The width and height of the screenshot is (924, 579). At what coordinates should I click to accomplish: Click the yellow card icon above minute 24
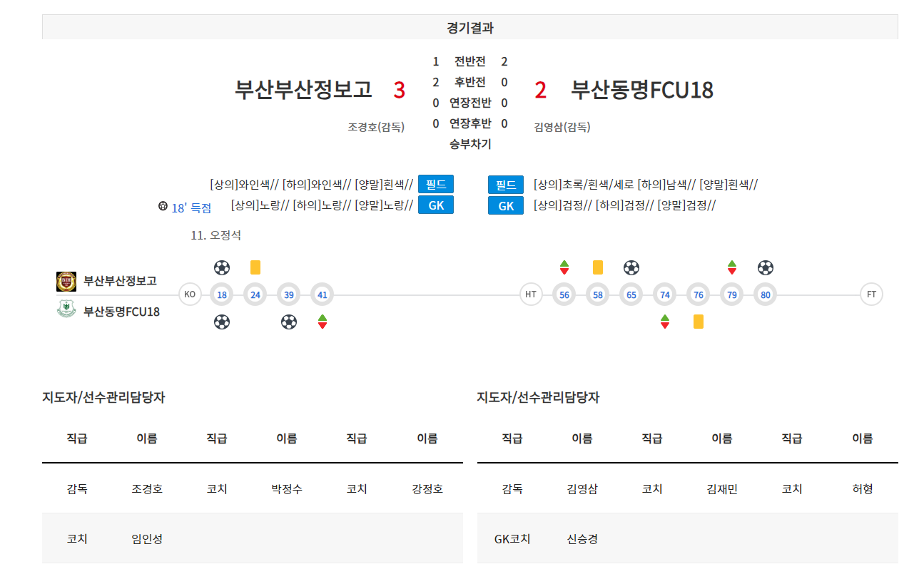[255, 267]
